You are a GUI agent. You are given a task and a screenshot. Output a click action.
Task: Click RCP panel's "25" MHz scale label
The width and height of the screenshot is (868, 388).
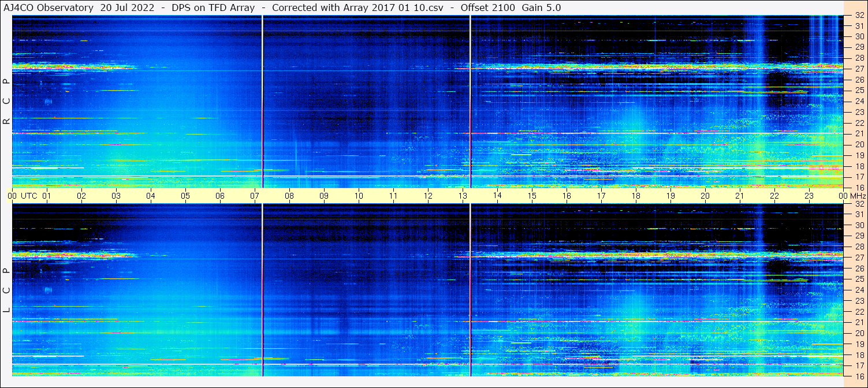859,90
